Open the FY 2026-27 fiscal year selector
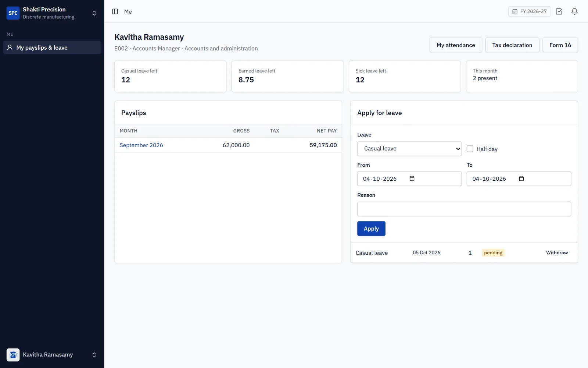 click(529, 11)
